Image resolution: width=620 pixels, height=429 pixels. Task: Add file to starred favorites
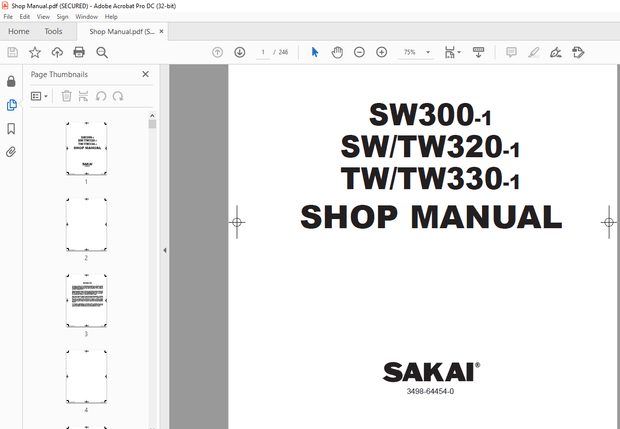35,52
